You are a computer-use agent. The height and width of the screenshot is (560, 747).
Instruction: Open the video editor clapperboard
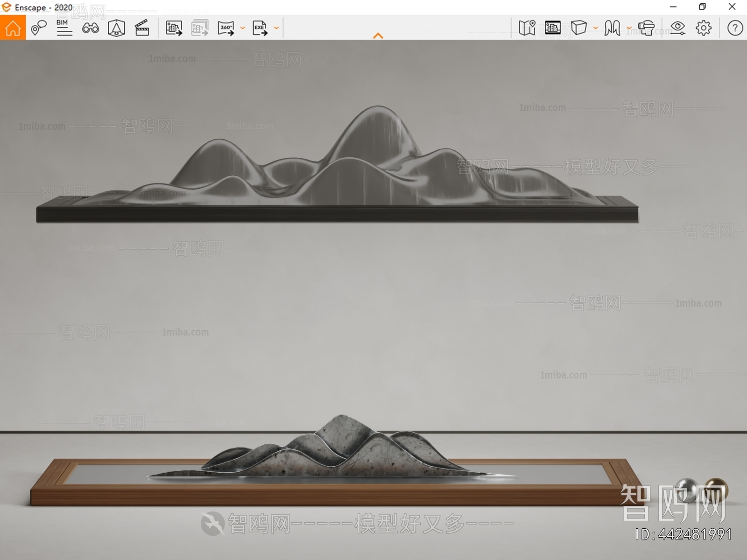[x=142, y=28]
